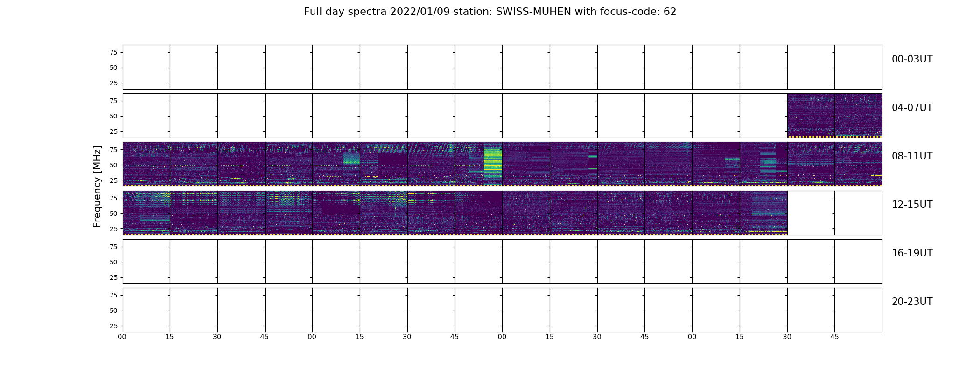
Task: Click the rightmost 45 time axis tick
Action: (x=834, y=337)
